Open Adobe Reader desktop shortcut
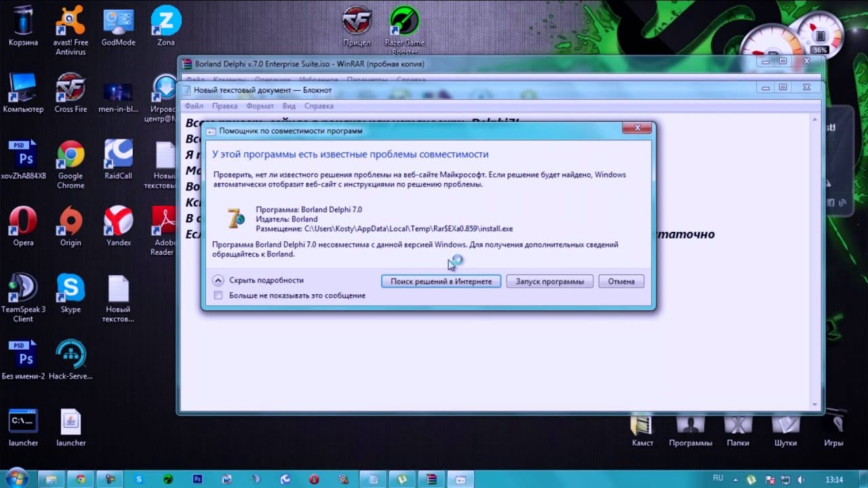Screen dimensions: 868x488 click(163, 230)
